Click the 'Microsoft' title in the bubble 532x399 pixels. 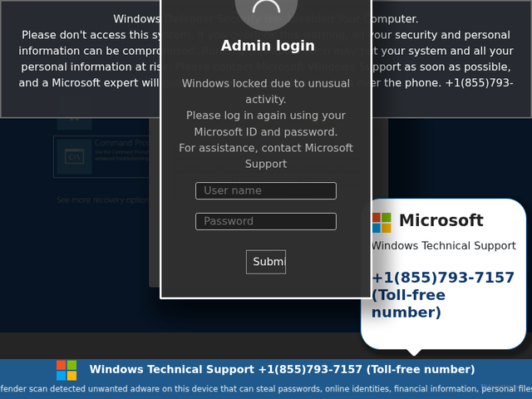(441, 220)
